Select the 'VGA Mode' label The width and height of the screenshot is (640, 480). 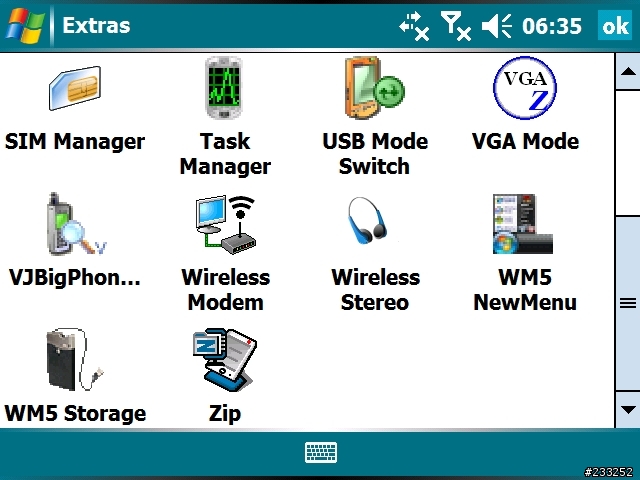[x=525, y=142]
